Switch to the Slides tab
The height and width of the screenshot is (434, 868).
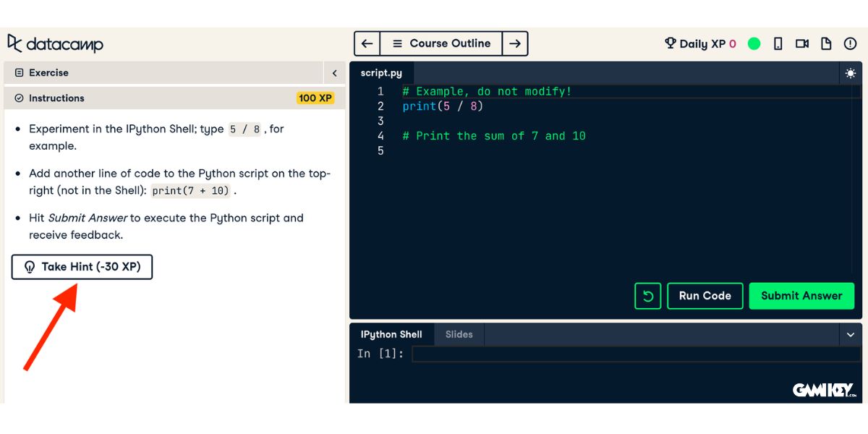(x=459, y=334)
